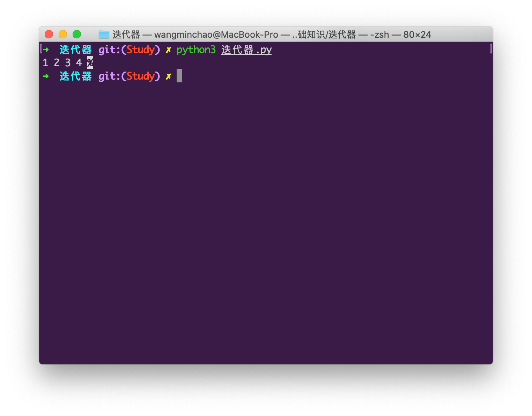Viewport: 532px width, 416px height.
Task: Click the underlined '迭代器.py' filename
Action: coord(246,50)
